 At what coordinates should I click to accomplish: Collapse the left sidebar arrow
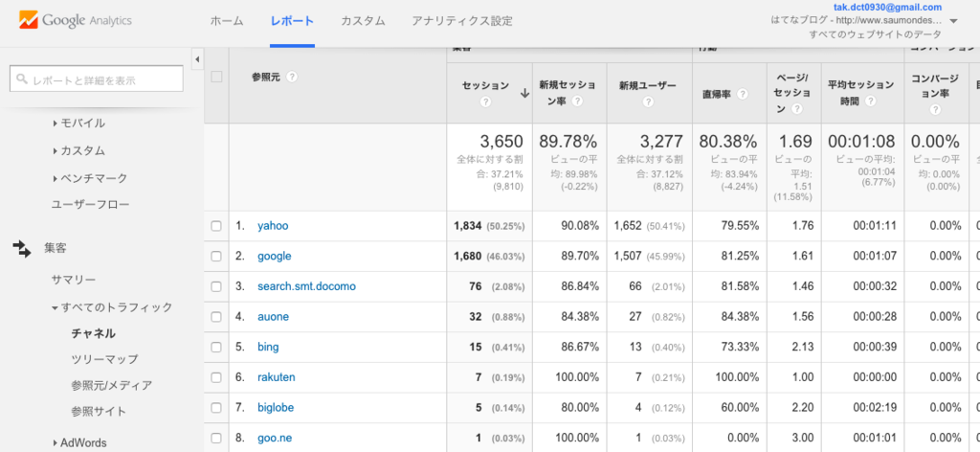196,59
